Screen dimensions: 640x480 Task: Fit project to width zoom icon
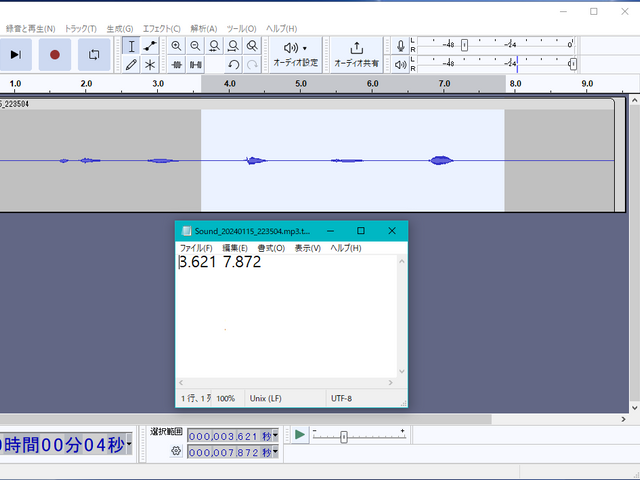coord(233,46)
